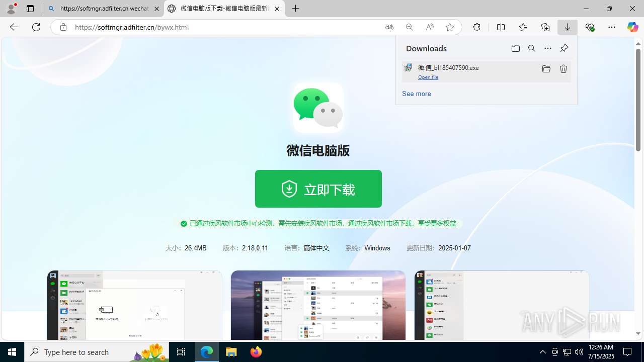Add this page to favorites star
The image size is (644, 362).
(x=450, y=27)
